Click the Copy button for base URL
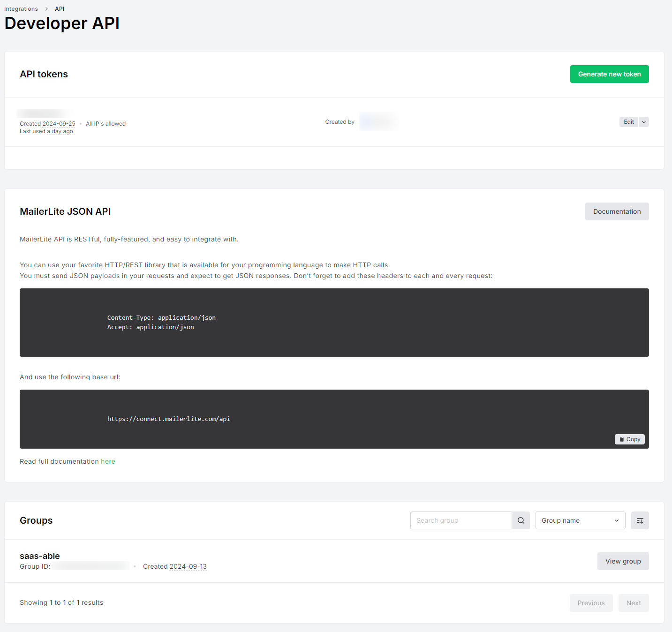 pos(629,439)
